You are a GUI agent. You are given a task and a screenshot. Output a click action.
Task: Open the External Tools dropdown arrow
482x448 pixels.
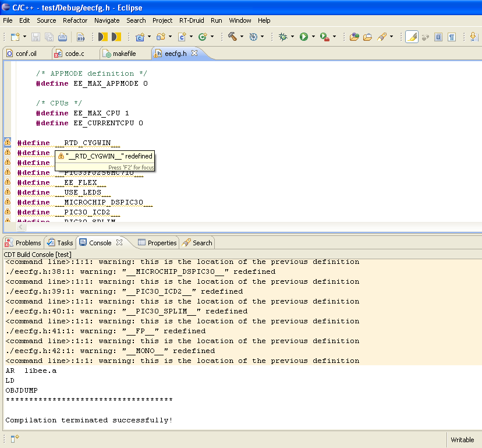pyautogui.click(x=335, y=37)
